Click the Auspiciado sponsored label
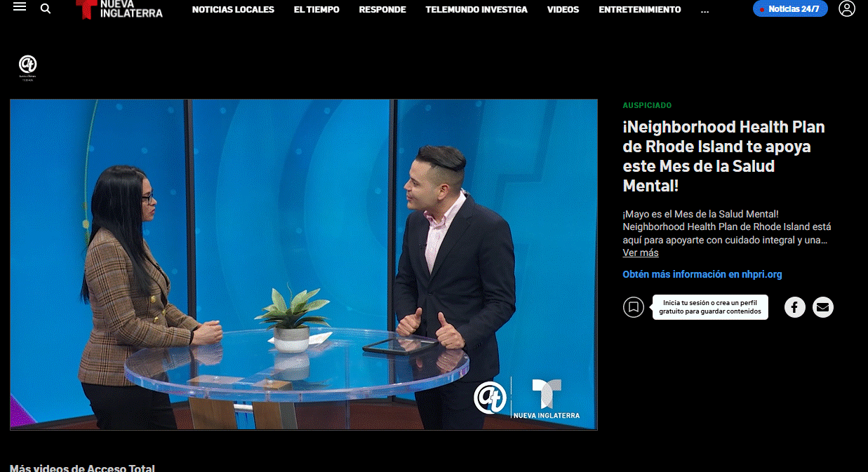 coord(647,105)
